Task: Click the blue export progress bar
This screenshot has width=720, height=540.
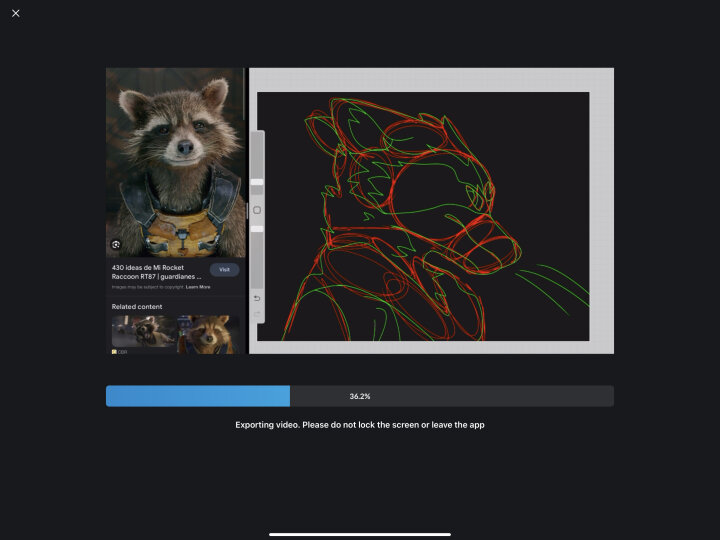Action: (360, 396)
